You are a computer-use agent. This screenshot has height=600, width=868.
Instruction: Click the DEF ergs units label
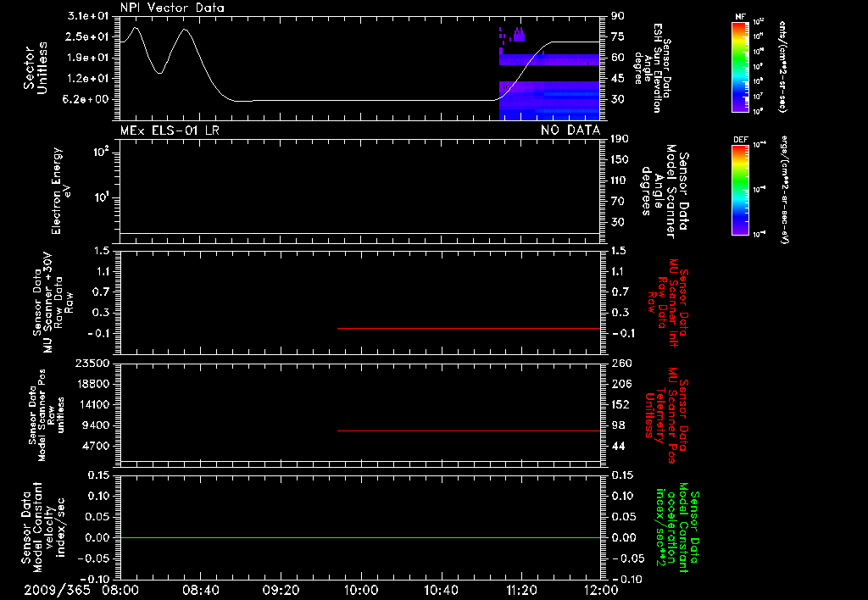[x=786, y=190]
